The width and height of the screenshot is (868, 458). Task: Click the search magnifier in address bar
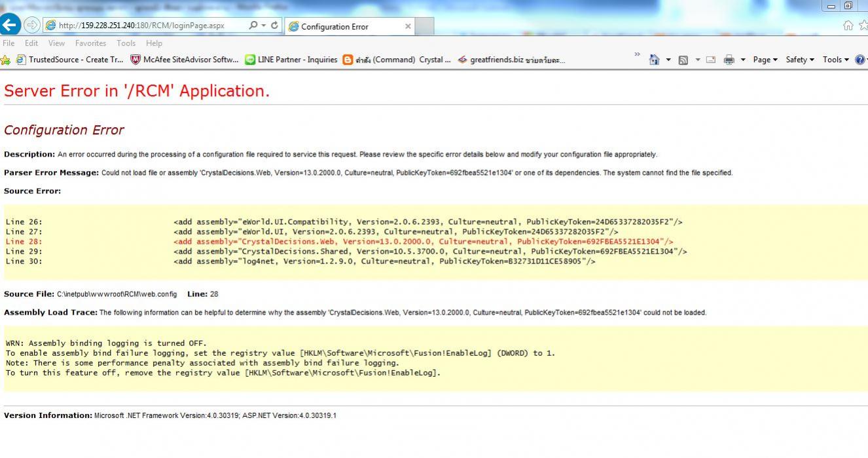(253, 26)
